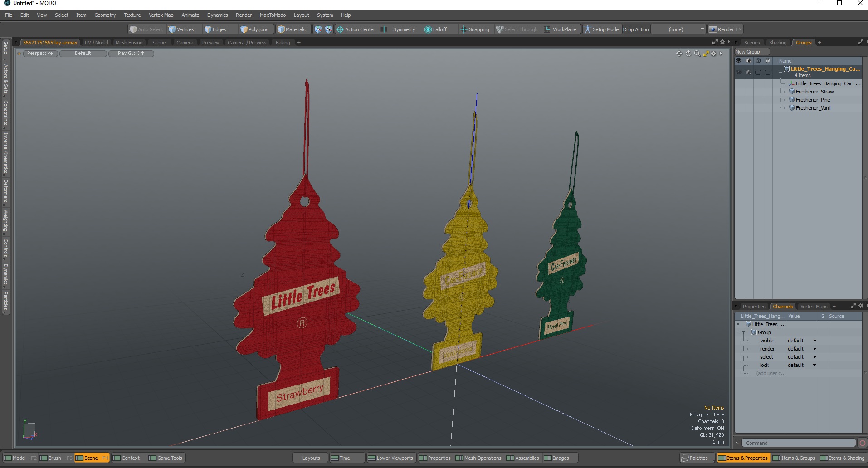Click the viewport rotate icon
This screenshot has height=468, width=868.
coord(688,54)
